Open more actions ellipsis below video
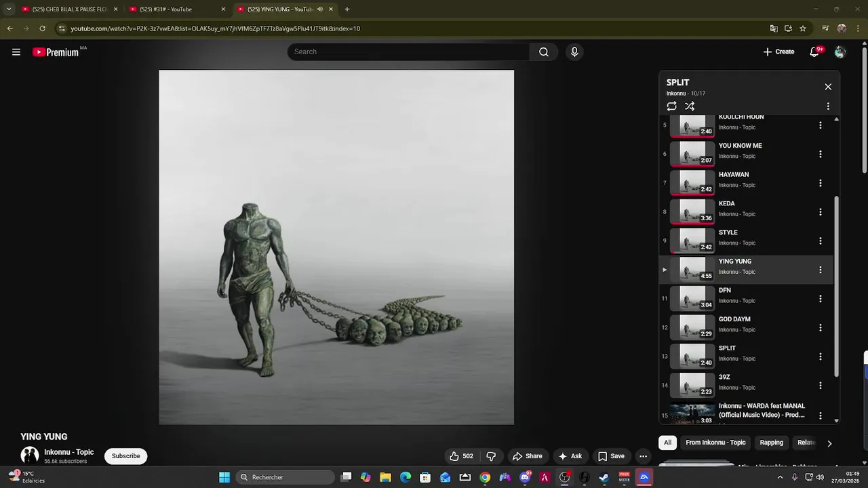 click(643, 456)
